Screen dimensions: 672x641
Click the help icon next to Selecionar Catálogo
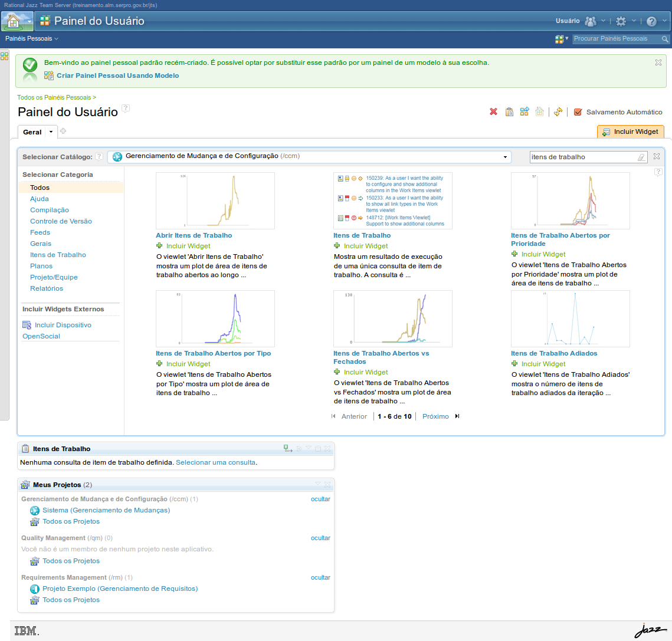[99, 156]
